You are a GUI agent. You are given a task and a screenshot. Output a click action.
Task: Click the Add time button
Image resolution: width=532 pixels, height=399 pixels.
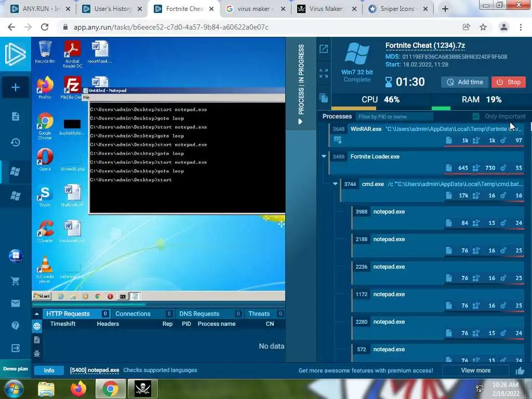[x=465, y=82]
